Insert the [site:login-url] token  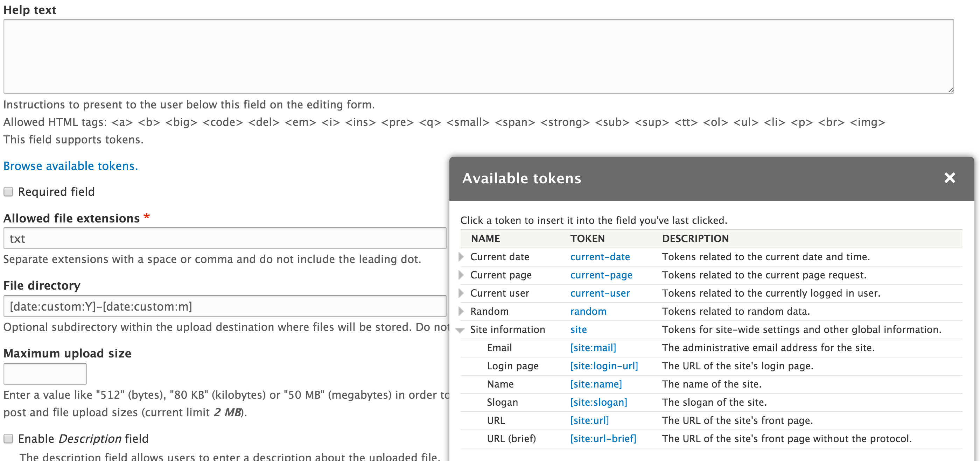604,366
